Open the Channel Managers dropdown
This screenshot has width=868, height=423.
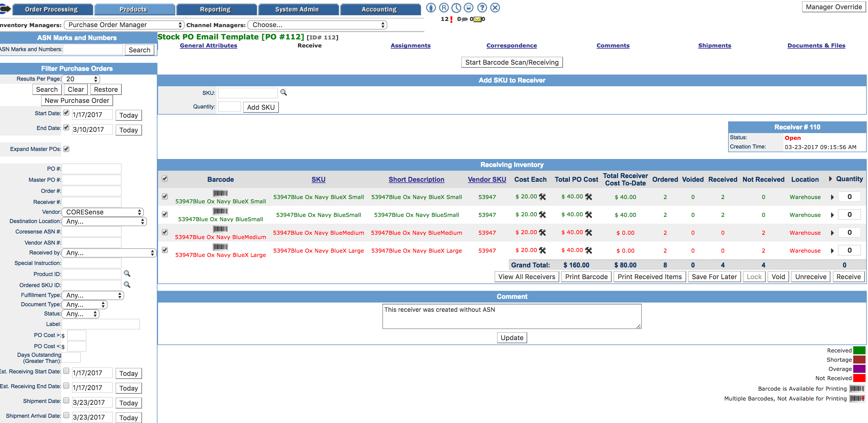point(317,25)
